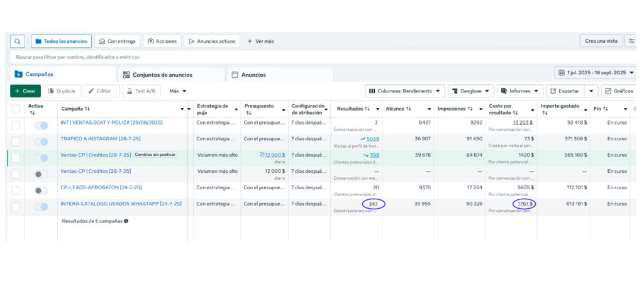Click the Con entrega filter
Image resolution: width=644 pixels, height=293 pixels.
pos(117,41)
